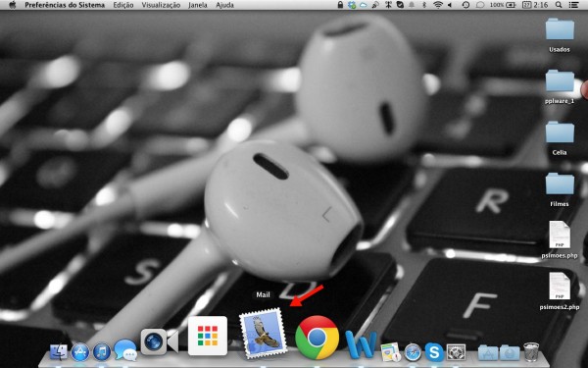Open the Janela menu

click(x=198, y=5)
